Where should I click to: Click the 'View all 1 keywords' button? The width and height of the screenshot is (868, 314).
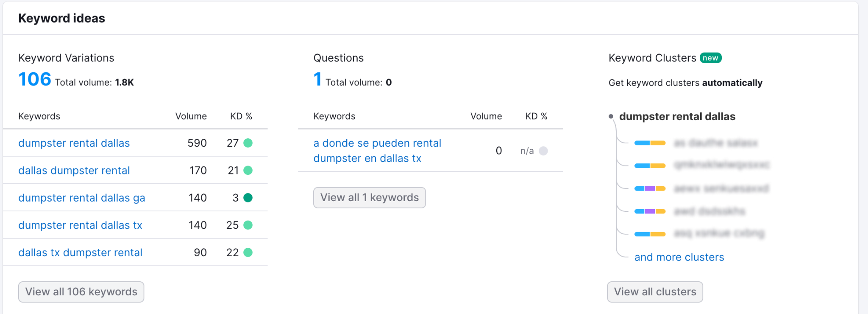coord(369,198)
